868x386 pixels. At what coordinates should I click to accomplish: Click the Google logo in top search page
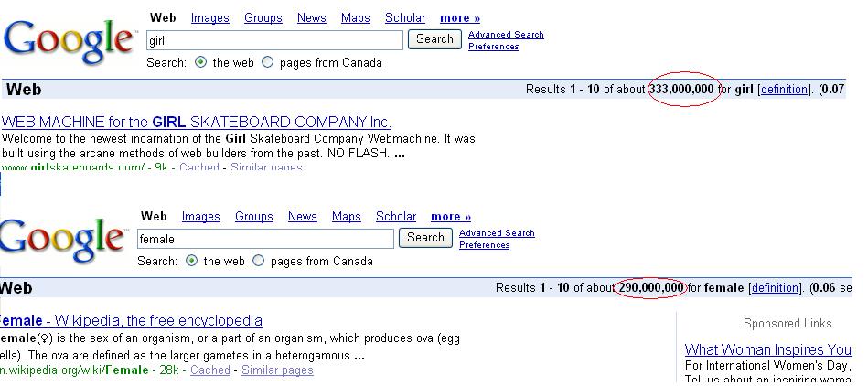pyautogui.click(x=69, y=41)
